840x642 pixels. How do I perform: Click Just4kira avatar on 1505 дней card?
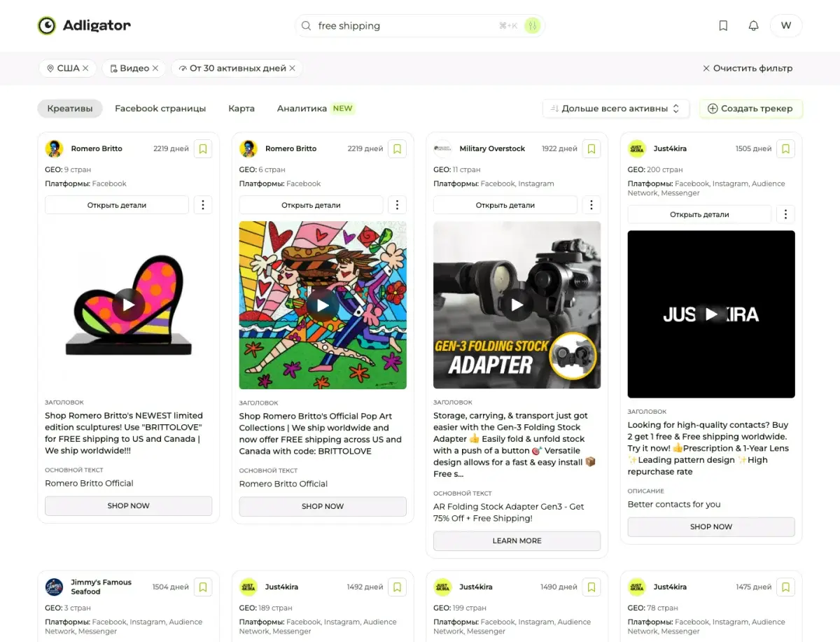pyautogui.click(x=636, y=148)
